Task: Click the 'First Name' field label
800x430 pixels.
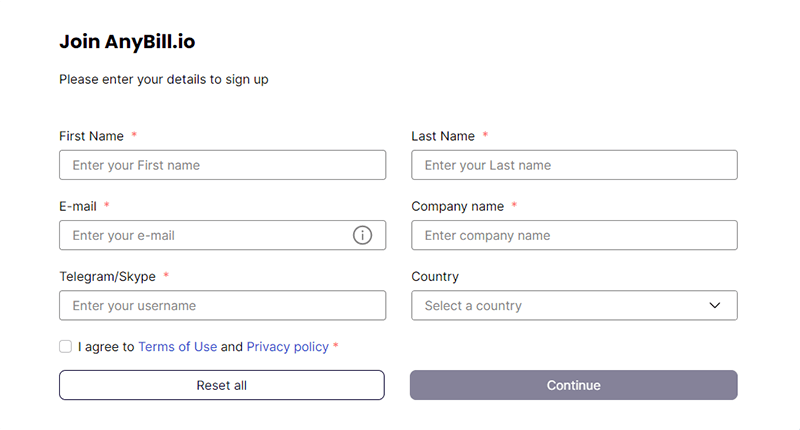Action: click(91, 136)
